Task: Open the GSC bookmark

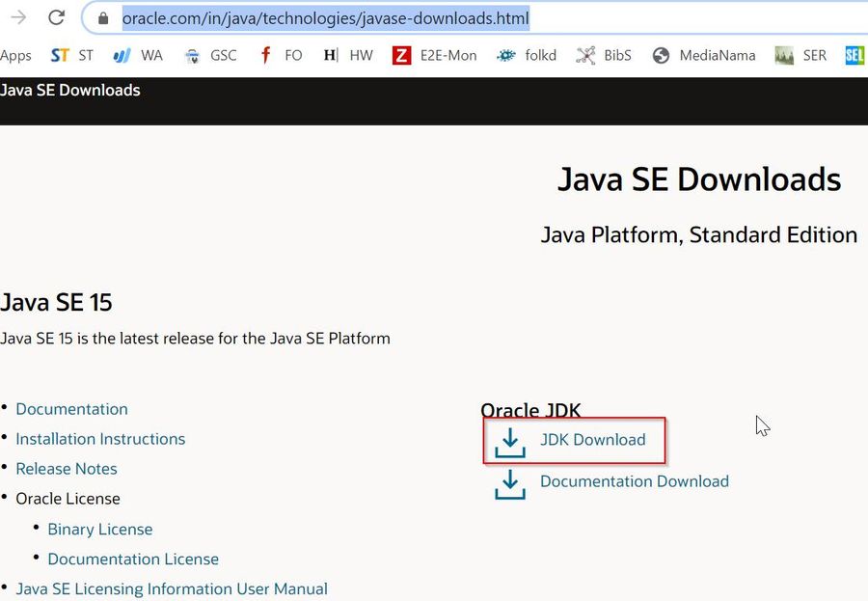Action: tap(210, 55)
